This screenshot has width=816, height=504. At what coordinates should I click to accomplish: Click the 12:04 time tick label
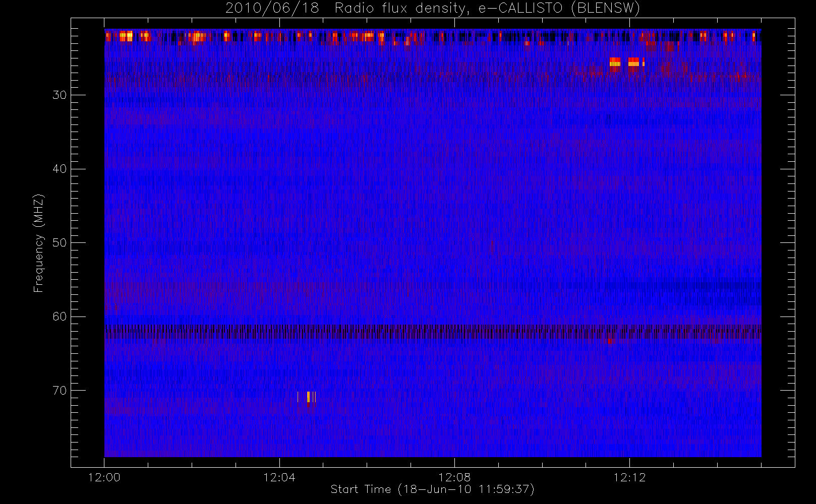[279, 477]
